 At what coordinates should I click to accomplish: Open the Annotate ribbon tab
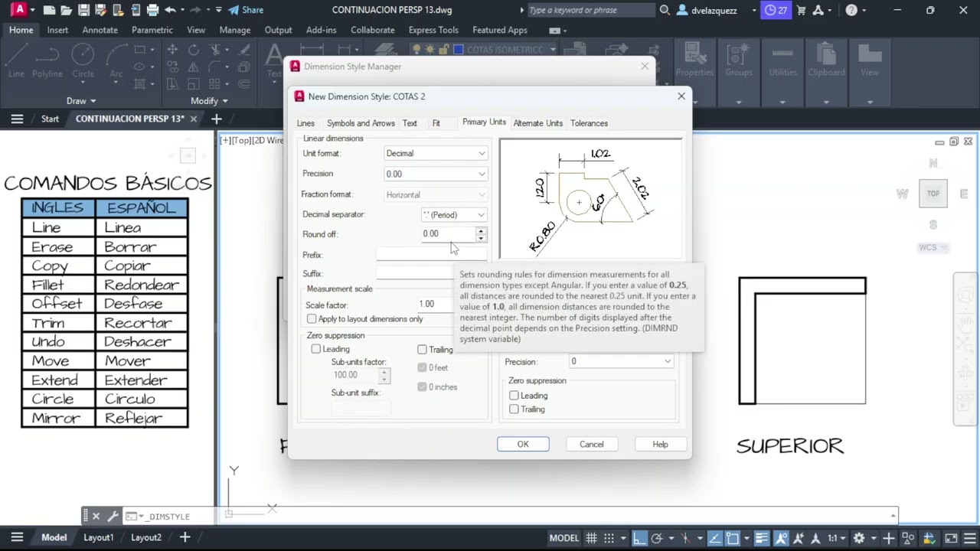point(100,30)
